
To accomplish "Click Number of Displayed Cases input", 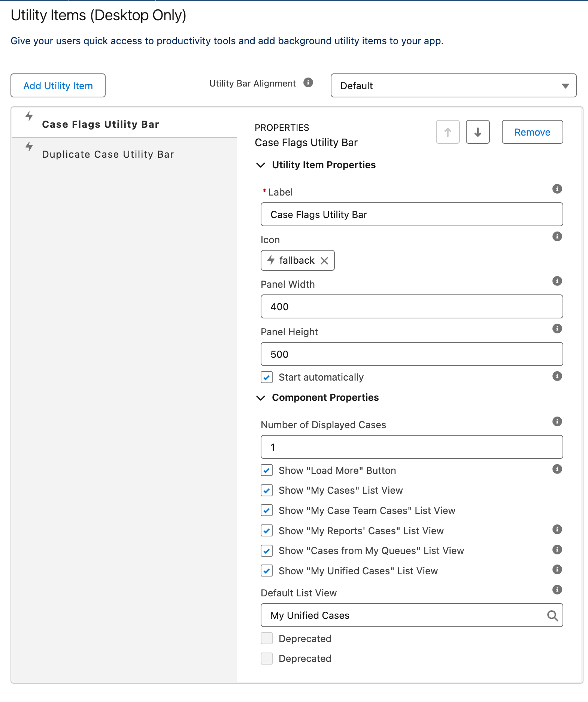I will (x=412, y=447).
